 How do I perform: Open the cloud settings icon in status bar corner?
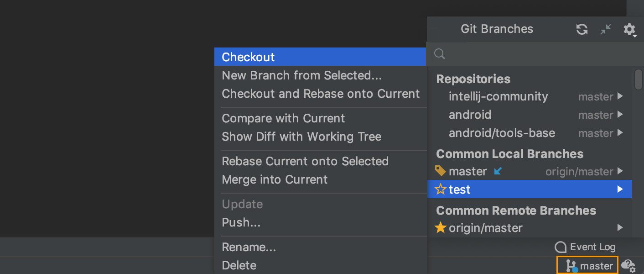tap(629, 266)
